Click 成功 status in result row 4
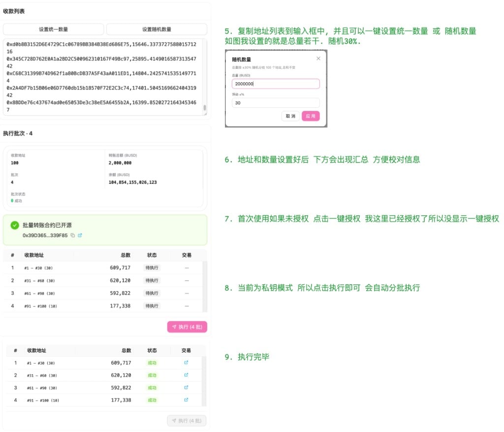Screen dimensions: 504x432 (152, 400)
